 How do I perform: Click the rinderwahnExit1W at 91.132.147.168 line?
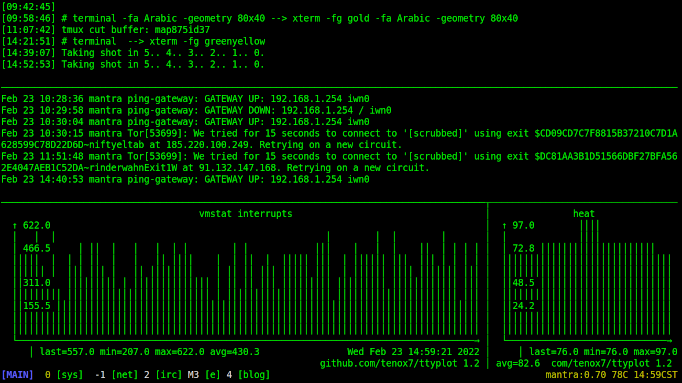[x=215, y=168]
